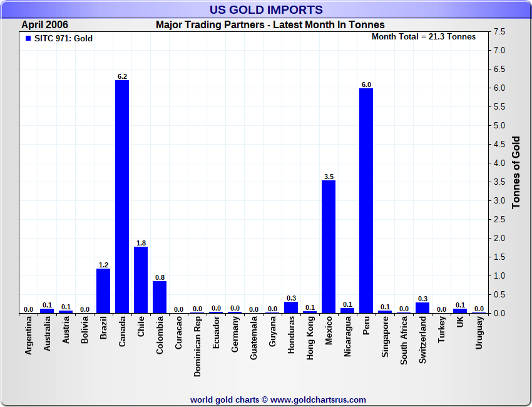
Task: Click the 'Mexico' axis label
Action: 329,331
